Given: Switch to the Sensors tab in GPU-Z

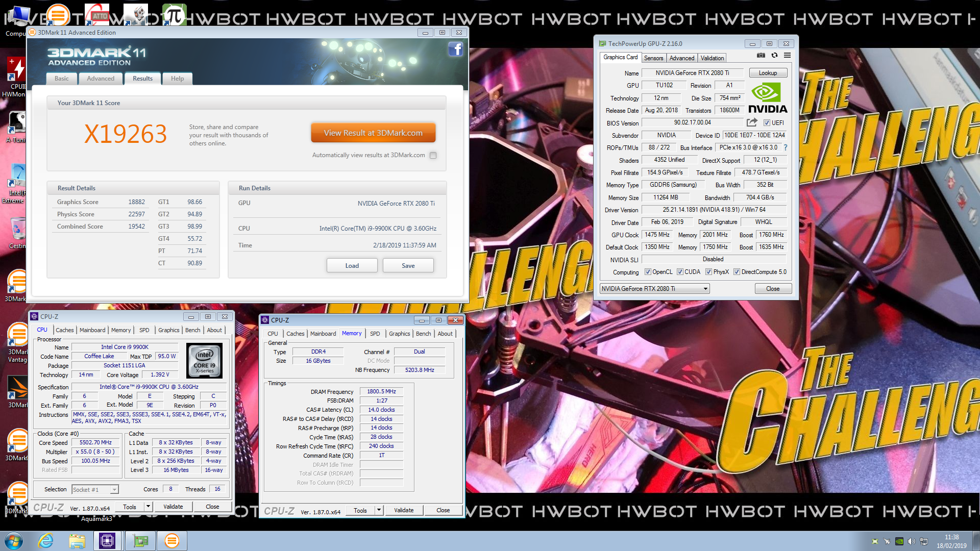Looking at the screenshot, I should [653, 58].
